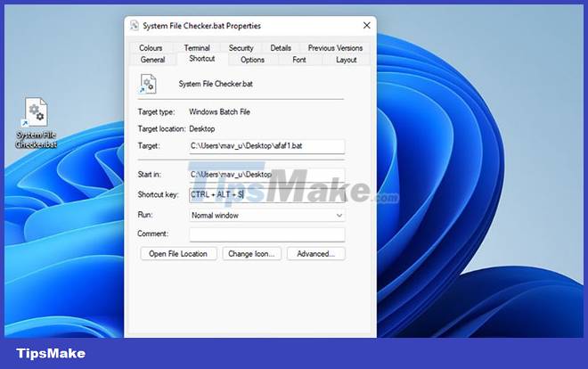The image size is (588, 369).
Task: Click the 'Windows Batch File' target type text
Action: pos(219,111)
